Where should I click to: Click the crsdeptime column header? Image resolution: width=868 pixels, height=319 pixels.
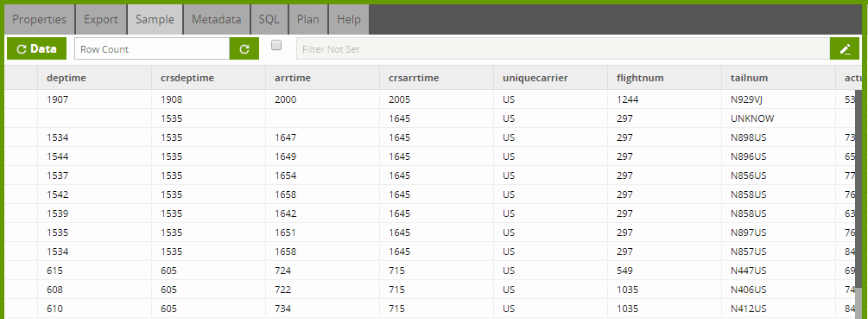[x=209, y=78]
